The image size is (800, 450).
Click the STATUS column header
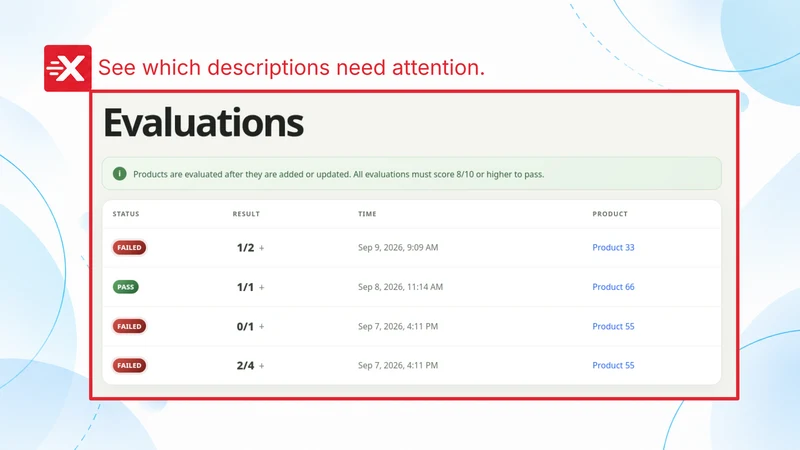(x=126, y=214)
